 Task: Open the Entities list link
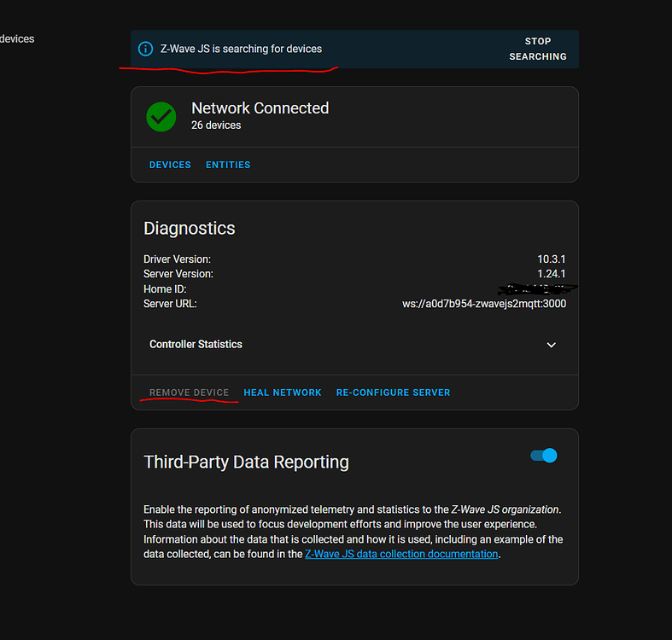point(228,165)
